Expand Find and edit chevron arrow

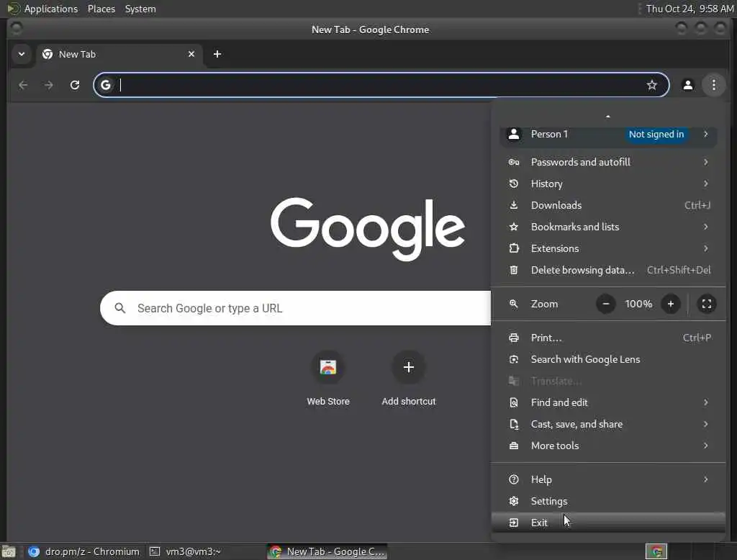705,403
